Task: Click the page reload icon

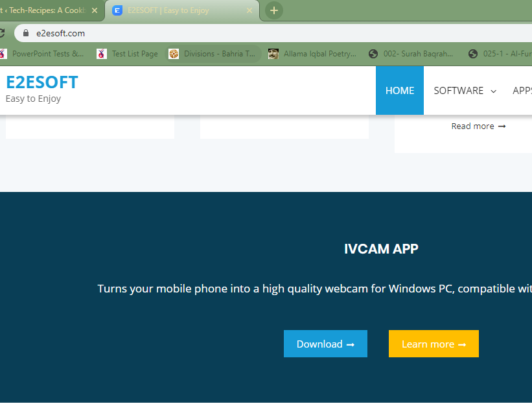Action: 2,33
